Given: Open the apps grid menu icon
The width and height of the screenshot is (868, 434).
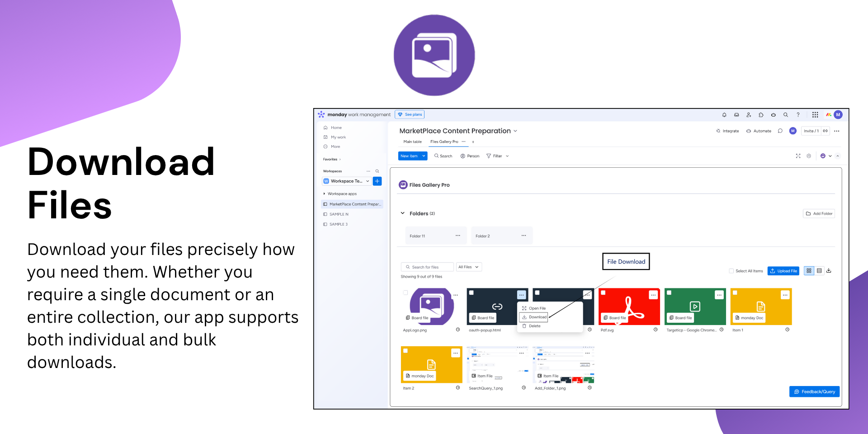Looking at the screenshot, I should click(815, 115).
